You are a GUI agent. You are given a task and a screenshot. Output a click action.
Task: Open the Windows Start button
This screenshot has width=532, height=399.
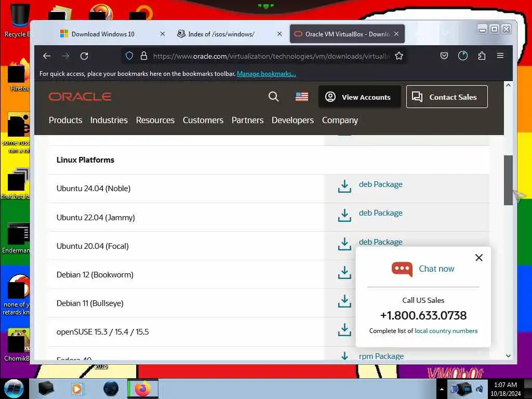[14, 389]
